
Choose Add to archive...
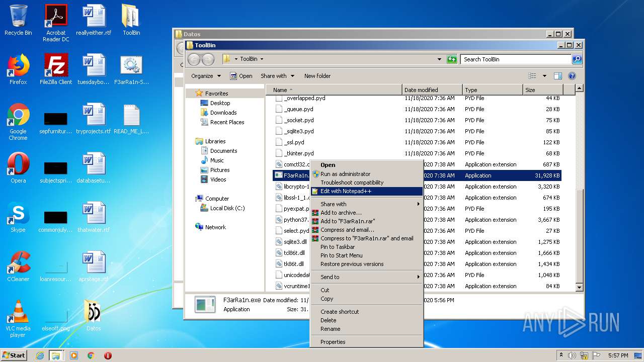pos(366,213)
